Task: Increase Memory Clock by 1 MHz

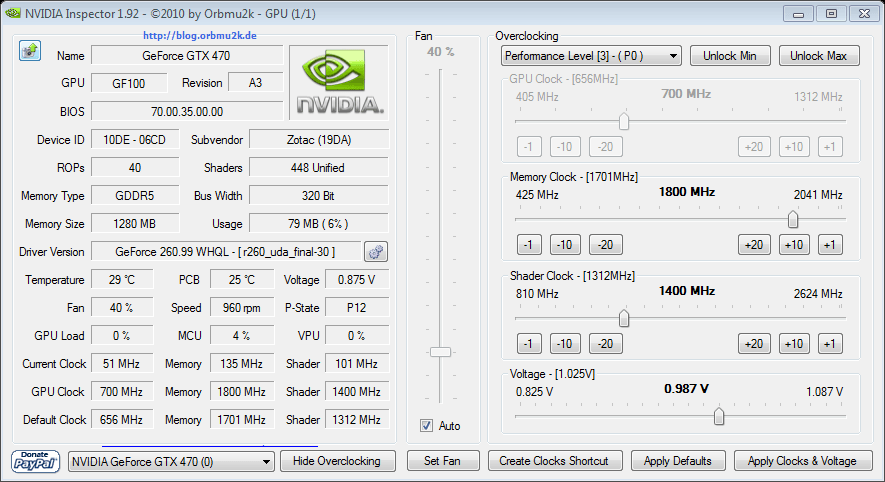Action: (x=830, y=245)
